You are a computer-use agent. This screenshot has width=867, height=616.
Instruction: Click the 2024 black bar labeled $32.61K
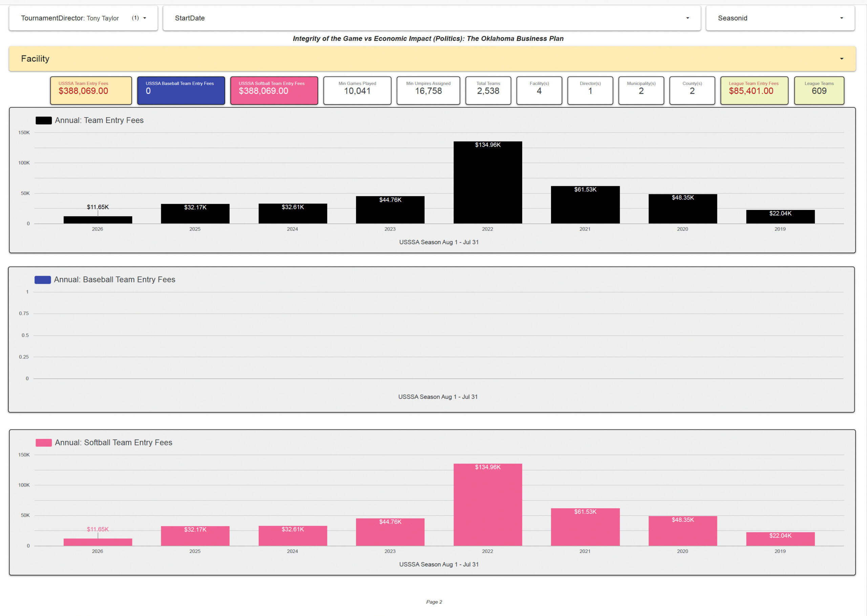point(292,214)
